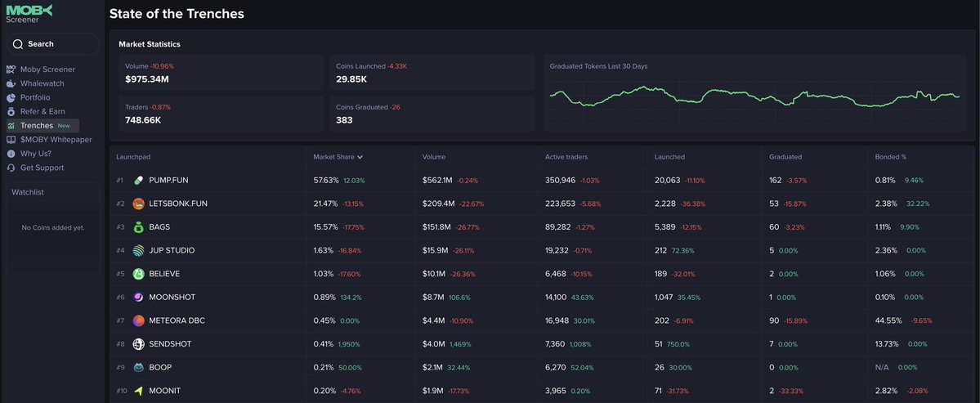Click the Trenches chart icon
The height and width of the screenshot is (403, 980).
[11, 126]
